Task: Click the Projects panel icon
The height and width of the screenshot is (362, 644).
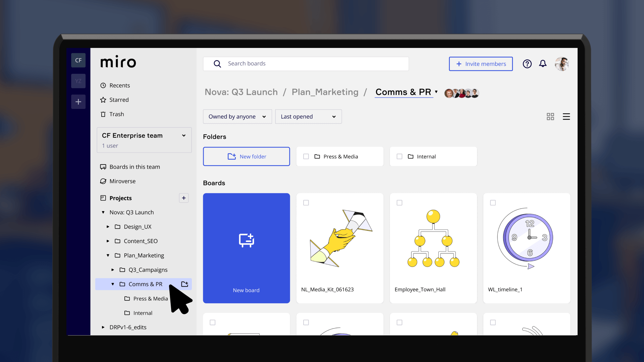Action: click(x=103, y=198)
